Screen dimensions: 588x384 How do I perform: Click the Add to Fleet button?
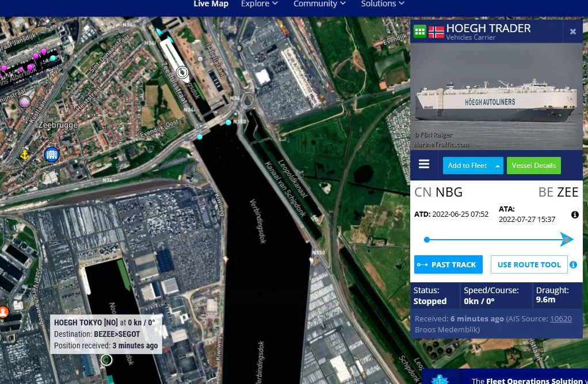click(467, 166)
